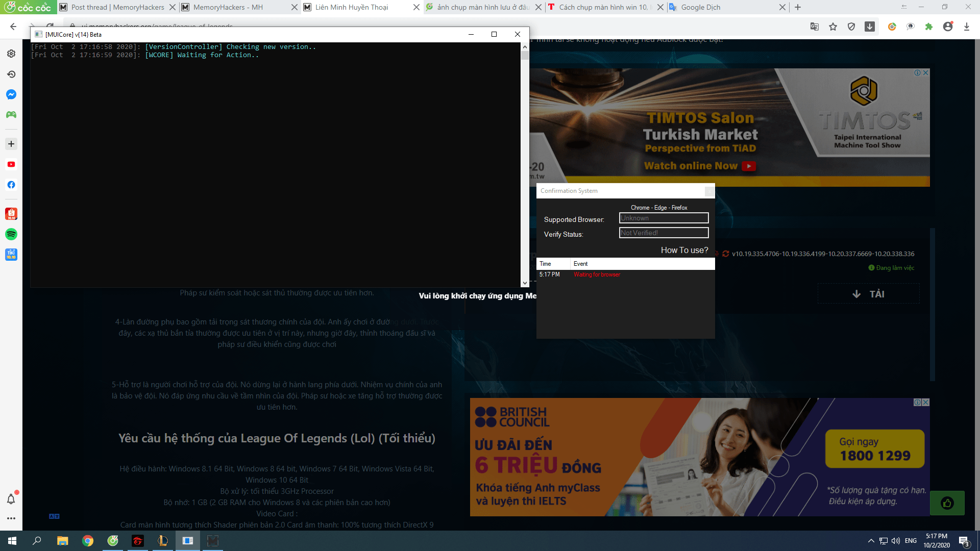This screenshot has height=551, width=980.
Task: Switch to MemoryHackers - MH tab
Action: [x=240, y=7]
